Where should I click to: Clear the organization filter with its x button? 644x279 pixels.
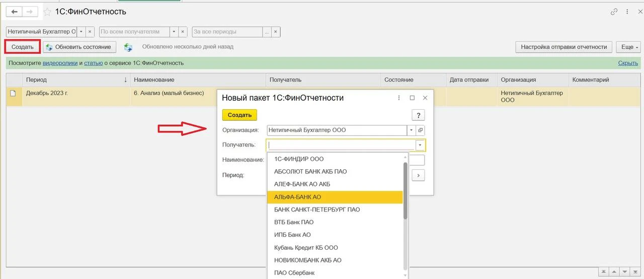90,32
